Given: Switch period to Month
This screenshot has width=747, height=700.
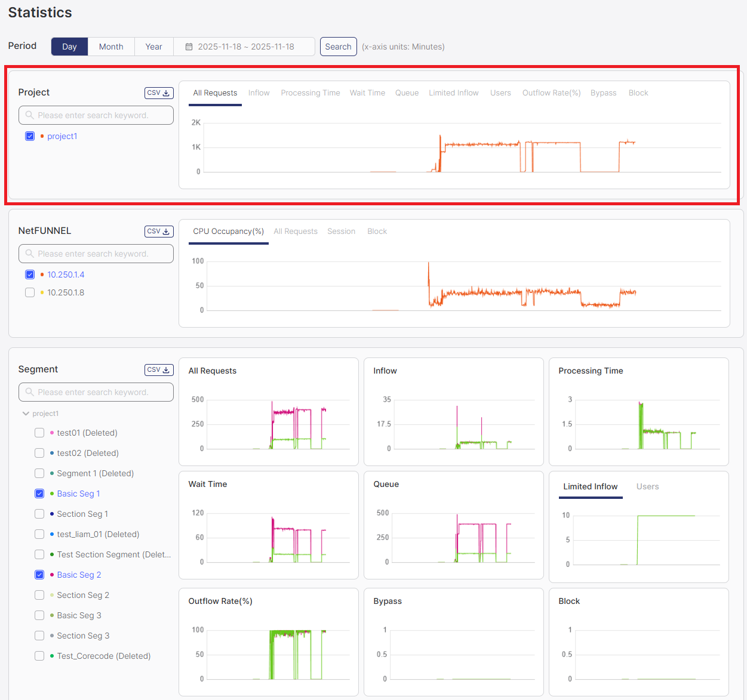Looking at the screenshot, I should coord(111,47).
